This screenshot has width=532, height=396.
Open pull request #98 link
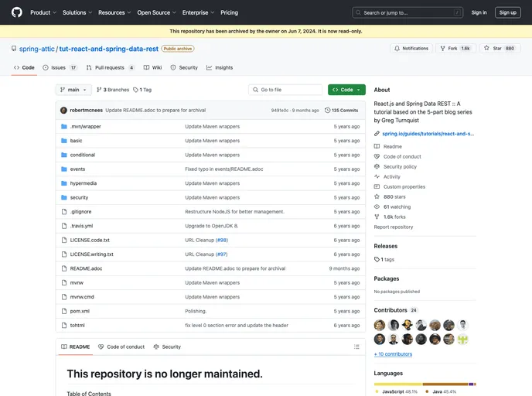tap(222, 240)
